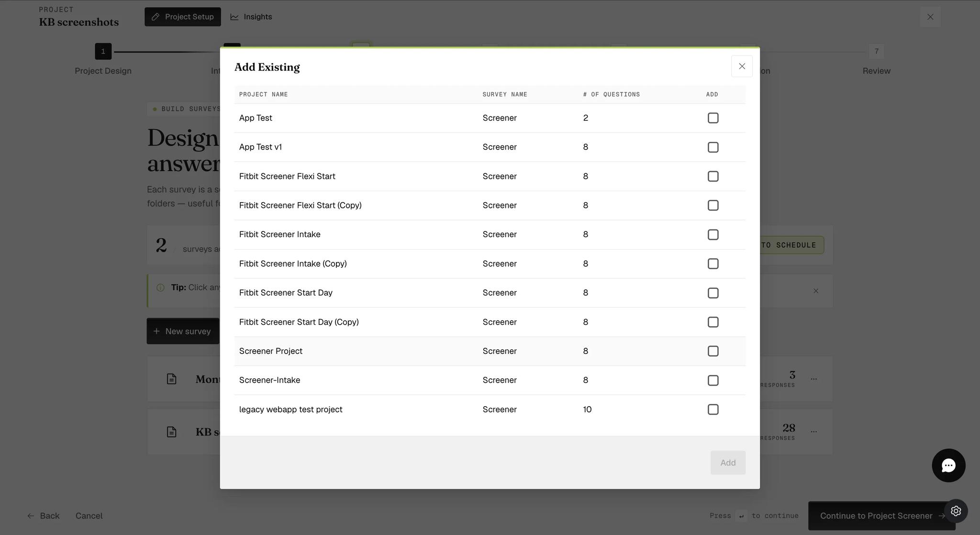This screenshot has height=535, width=980.
Task: Click the 'KB screenshots' project title
Action: tap(79, 22)
